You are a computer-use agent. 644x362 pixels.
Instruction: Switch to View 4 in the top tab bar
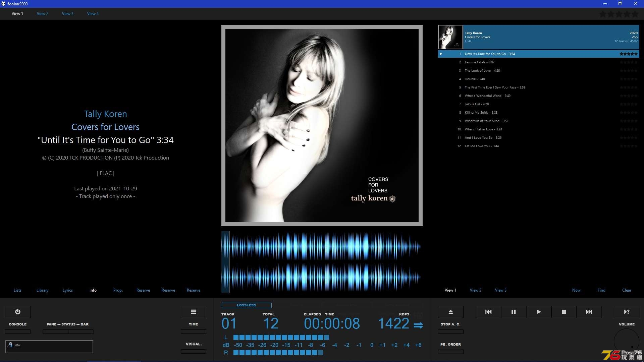click(x=93, y=14)
